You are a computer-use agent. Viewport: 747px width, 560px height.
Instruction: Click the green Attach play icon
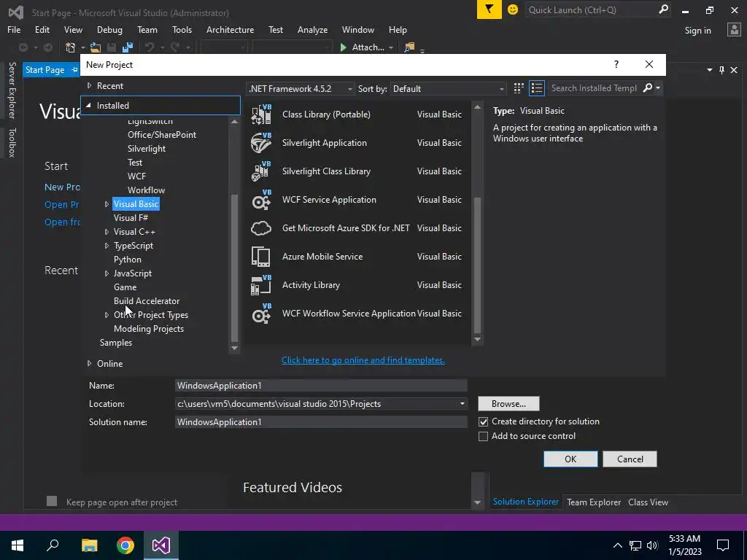point(343,47)
